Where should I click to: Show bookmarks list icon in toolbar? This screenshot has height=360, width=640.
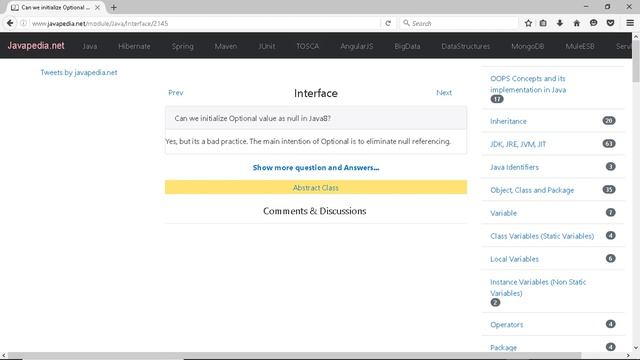[543, 23]
